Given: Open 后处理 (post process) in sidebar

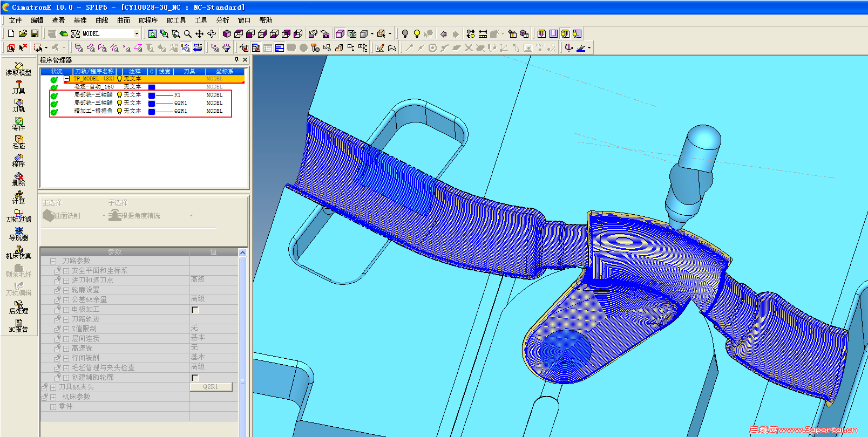Looking at the screenshot, I should (x=18, y=307).
